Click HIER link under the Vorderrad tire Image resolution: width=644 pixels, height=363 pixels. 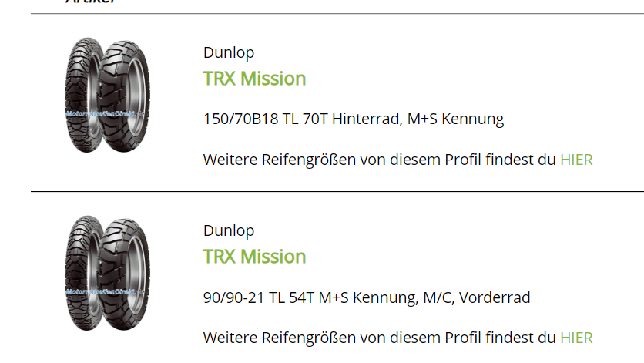pos(576,338)
